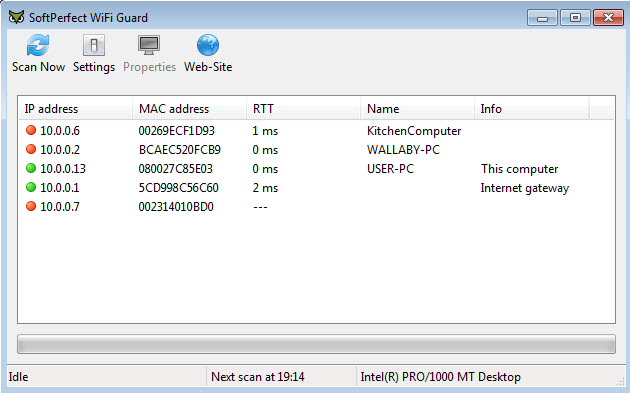
Task: Click red status dot for 10.0.0.2
Action: (31, 149)
